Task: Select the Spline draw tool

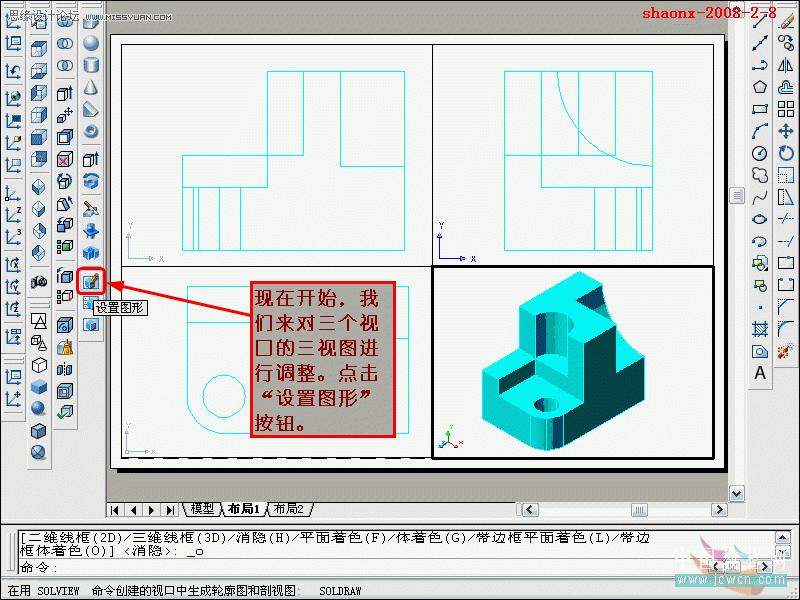Action: 760,197
